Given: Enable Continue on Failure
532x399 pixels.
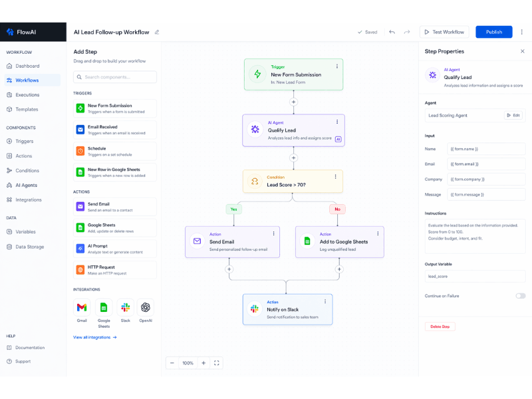Looking at the screenshot, I should (520, 296).
